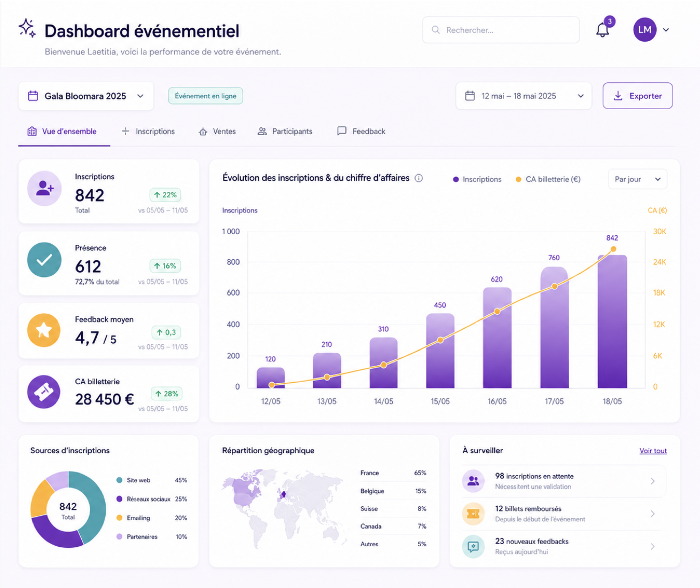
Task: Click the calendar icon in the date range picker
Action: [470, 96]
